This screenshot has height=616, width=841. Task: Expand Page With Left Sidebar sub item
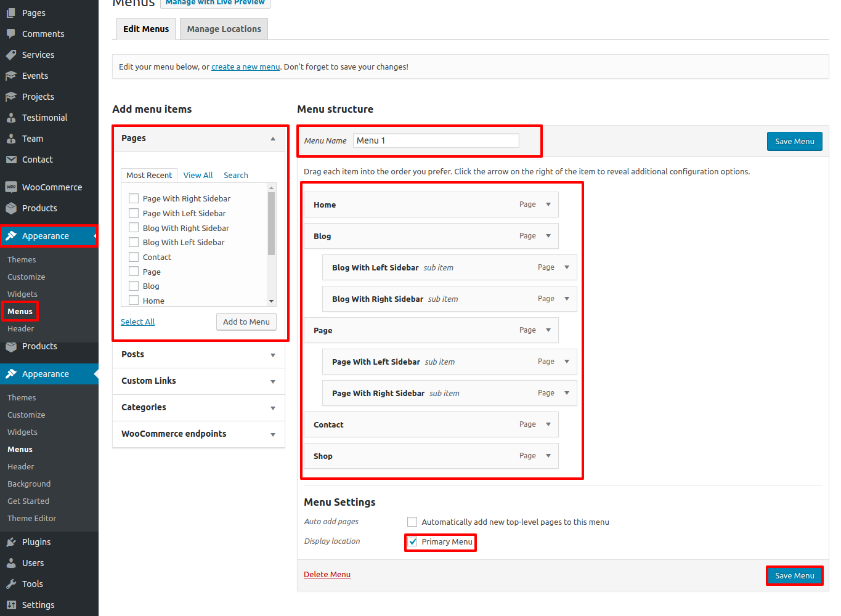pos(567,362)
